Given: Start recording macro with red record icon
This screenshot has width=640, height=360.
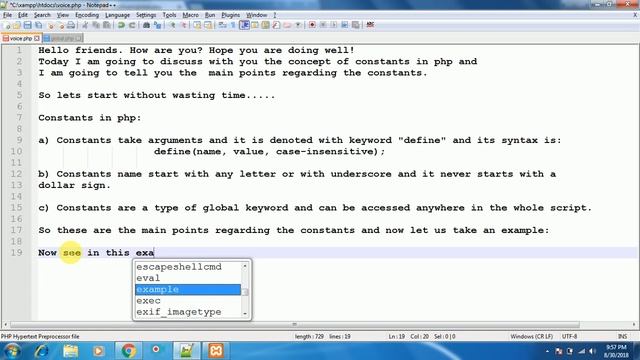Looking at the screenshot, I should [312, 25].
